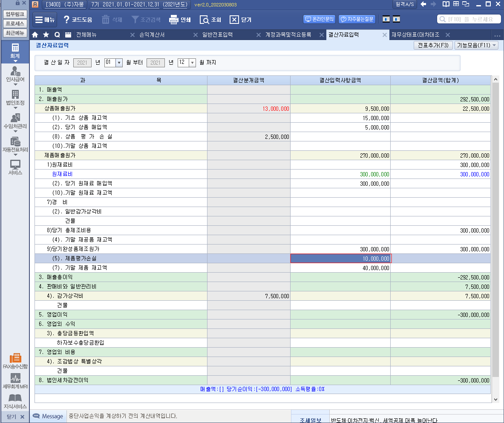Viewport: 504px width, 423px height.
Task: Click the 인쇄 printer icon
Action: (173, 20)
